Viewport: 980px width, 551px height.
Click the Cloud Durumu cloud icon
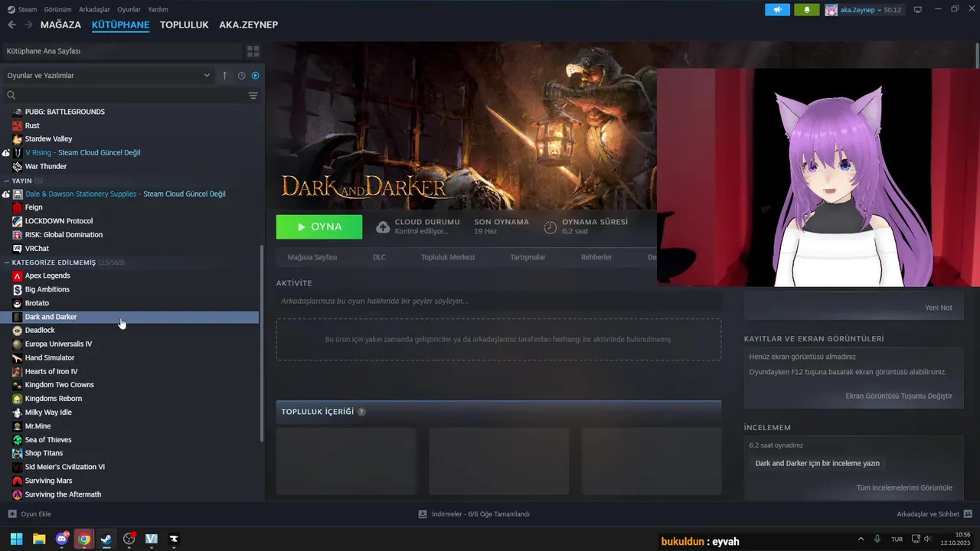point(383,227)
